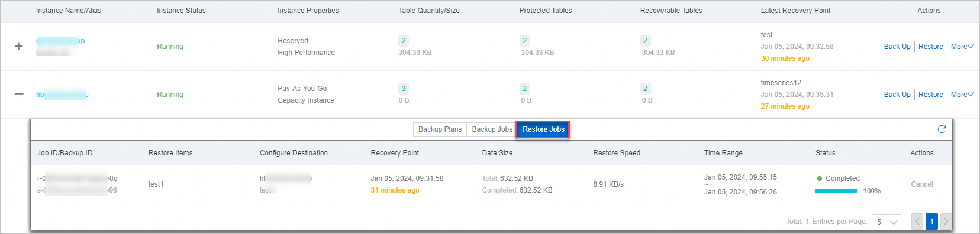
Task: Collapse the second instance row with minus icon
Action: [19, 94]
